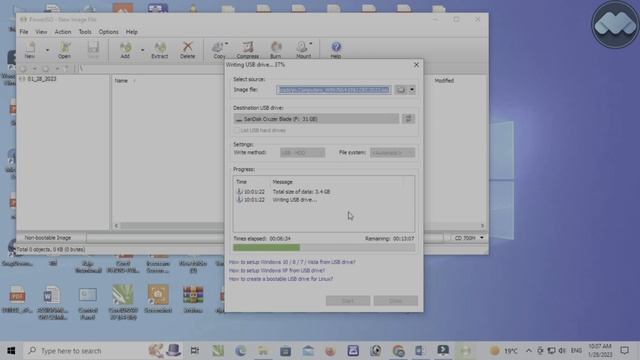The height and width of the screenshot is (360, 640).
Task: Open the File menu
Action: (24, 32)
